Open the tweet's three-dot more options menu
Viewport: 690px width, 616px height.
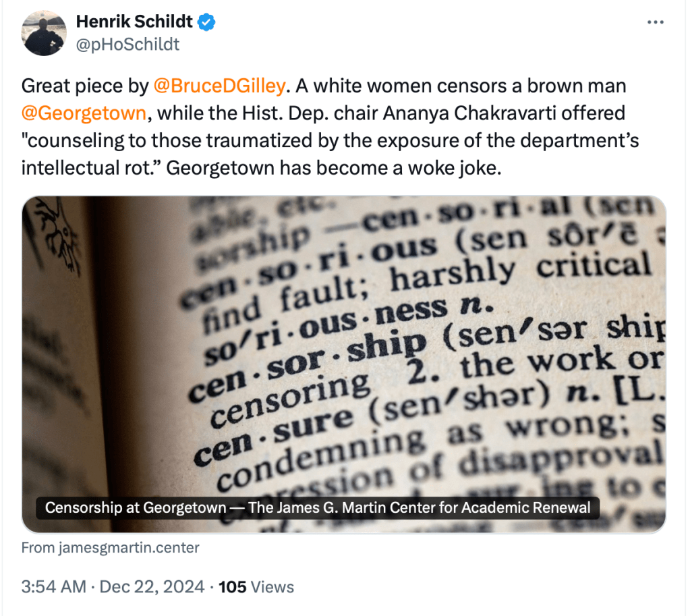655,22
